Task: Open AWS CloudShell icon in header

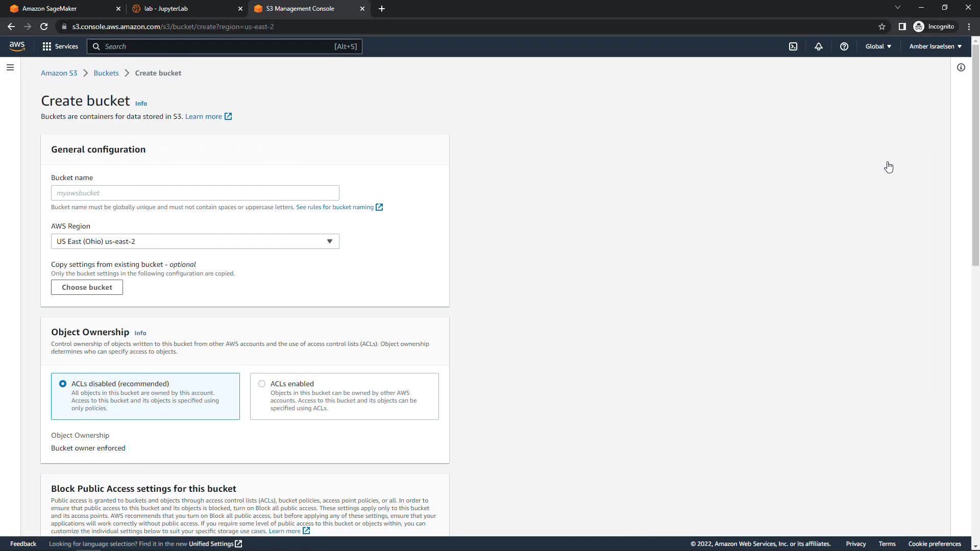Action: coord(793,46)
